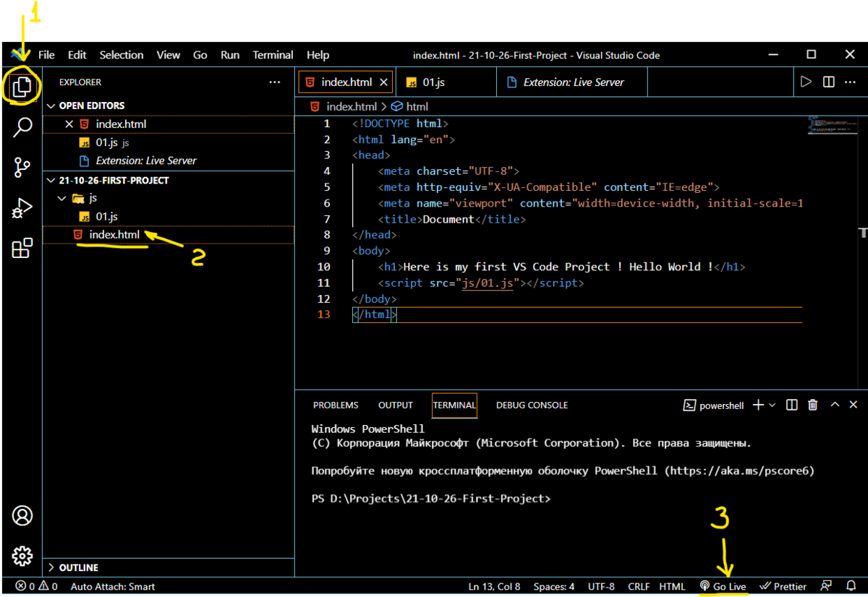Screen dimensions: 868x597
Task: Split the editor to the right
Action: click(x=829, y=82)
